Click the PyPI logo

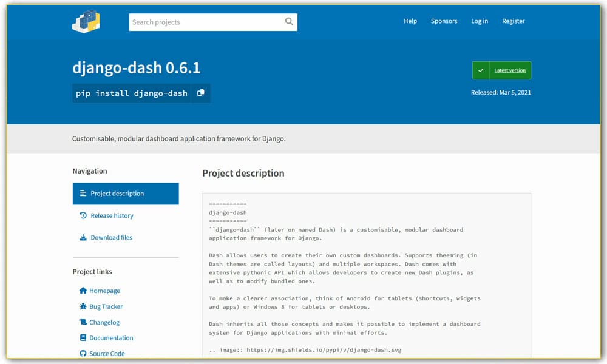pos(85,22)
